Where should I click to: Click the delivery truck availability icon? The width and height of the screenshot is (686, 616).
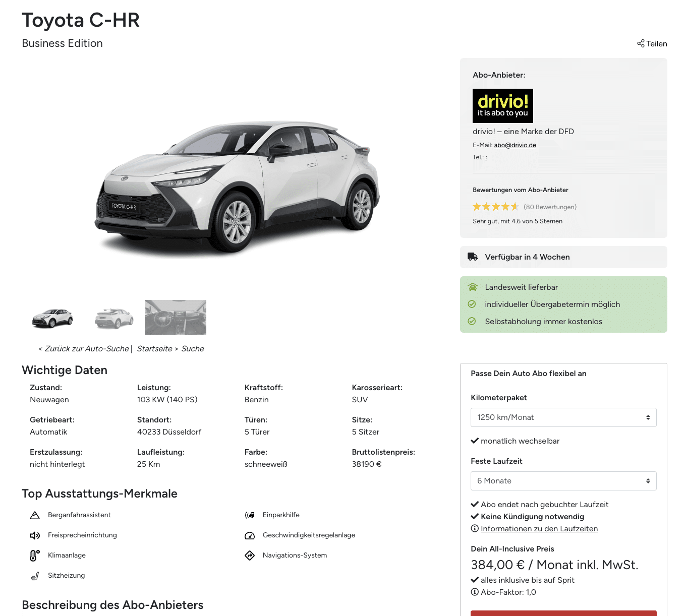pyautogui.click(x=473, y=257)
